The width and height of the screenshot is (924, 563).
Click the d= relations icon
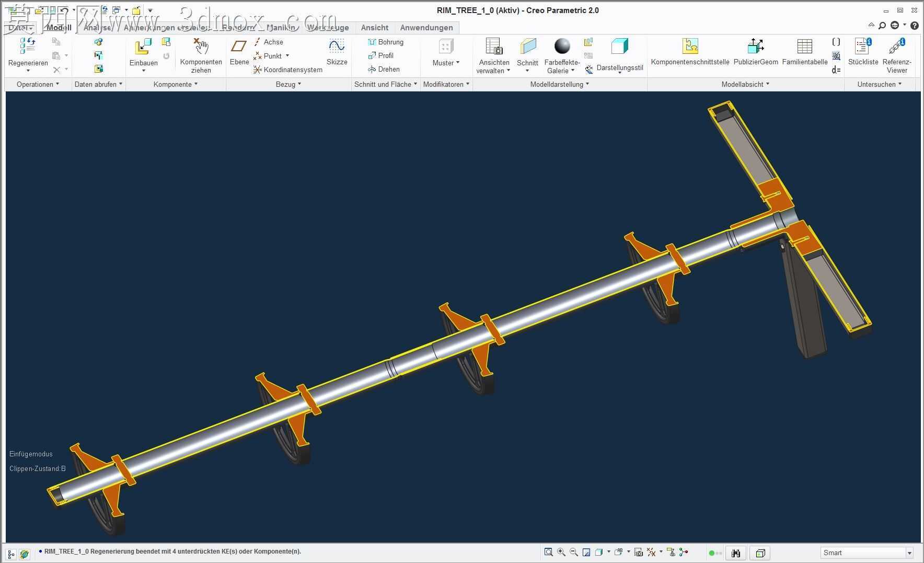point(836,70)
